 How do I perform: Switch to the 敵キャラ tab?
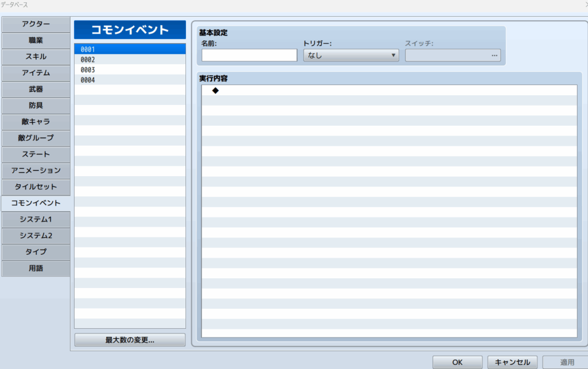pyautogui.click(x=36, y=122)
